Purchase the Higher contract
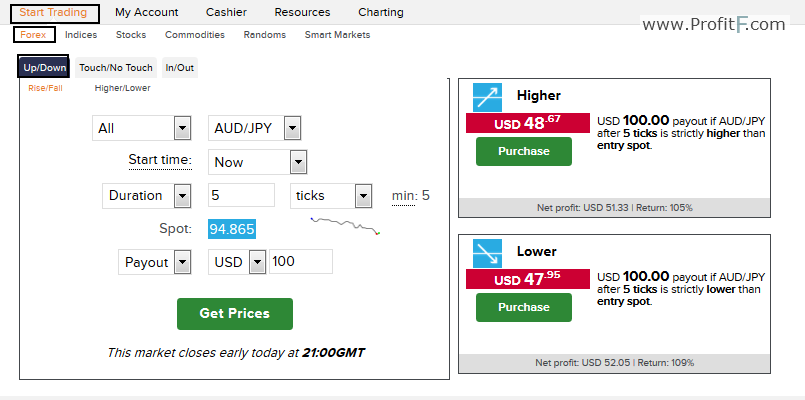This screenshot has width=805, height=400. point(524,151)
